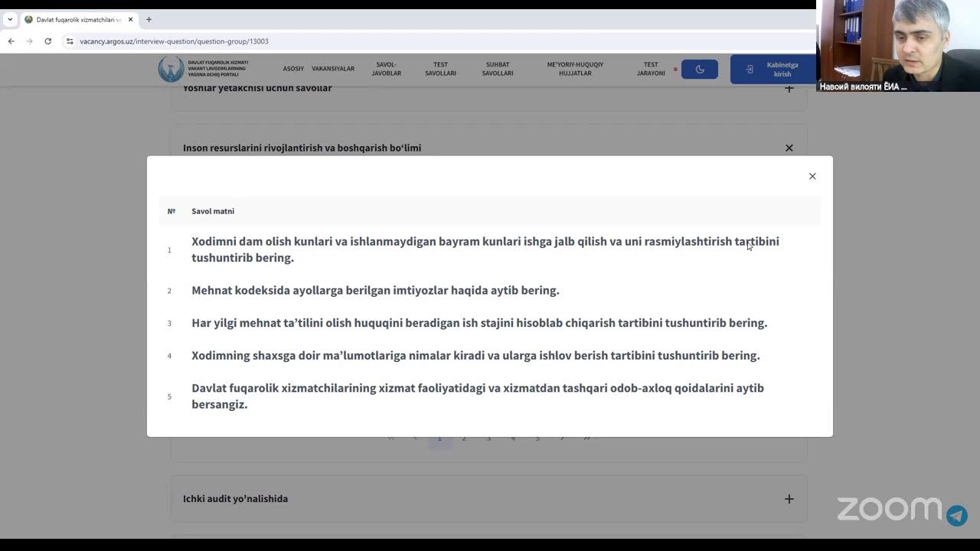Toggle dark mode with the moon button
The height and width of the screenshot is (551, 980).
(700, 69)
